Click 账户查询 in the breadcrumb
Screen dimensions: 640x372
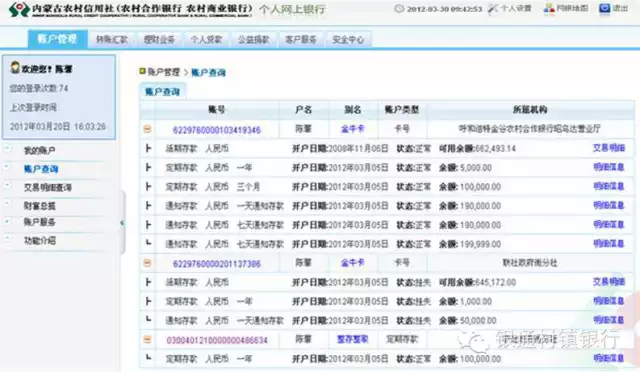(x=208, y=73)
